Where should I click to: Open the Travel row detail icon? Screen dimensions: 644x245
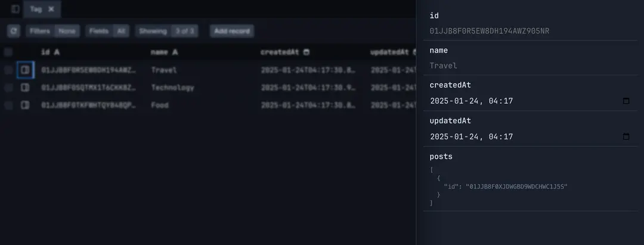click(x=25, y=70)
